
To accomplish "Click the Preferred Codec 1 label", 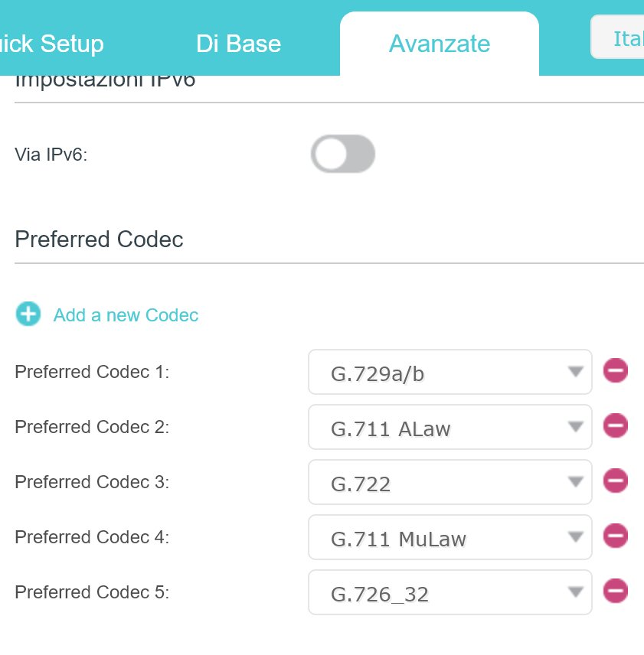I will pos(92,372).
